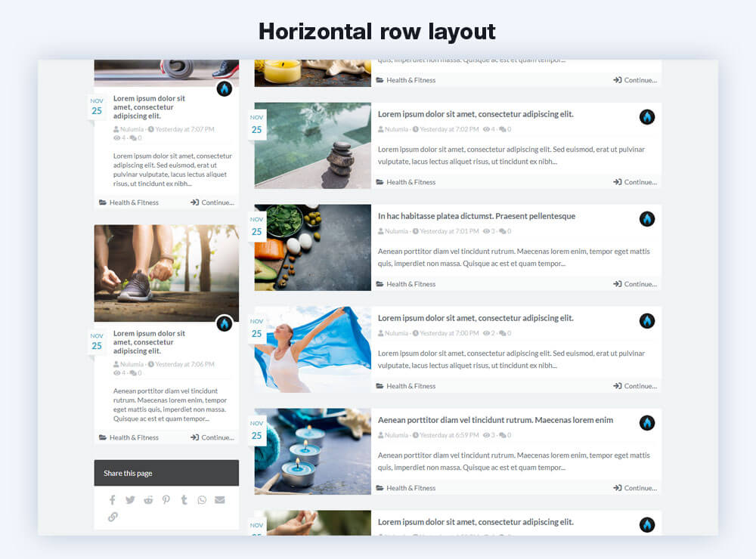
Task: Open the stacked stones pool thumbnail
Action: pyautogui.click(x=312, y=145)
